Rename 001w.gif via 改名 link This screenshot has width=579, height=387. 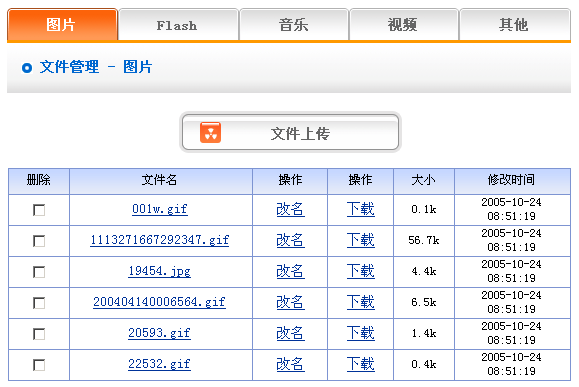[x=290, y=209]
